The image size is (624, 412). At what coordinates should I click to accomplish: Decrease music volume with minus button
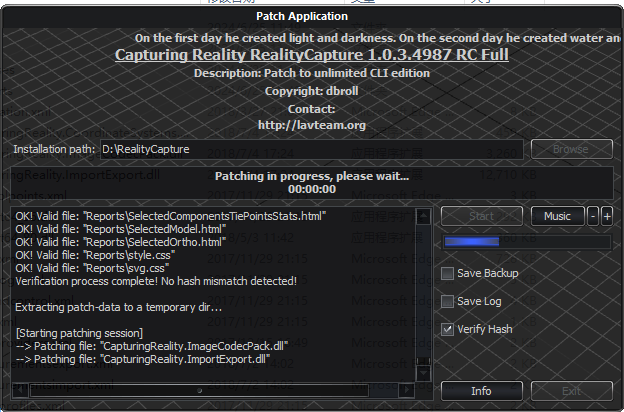coord(593,217)
